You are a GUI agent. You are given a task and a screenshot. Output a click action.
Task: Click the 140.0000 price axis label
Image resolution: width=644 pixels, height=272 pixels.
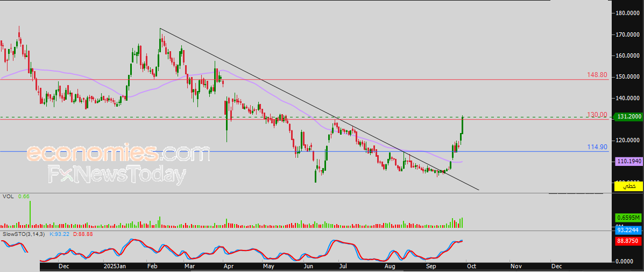627,98
